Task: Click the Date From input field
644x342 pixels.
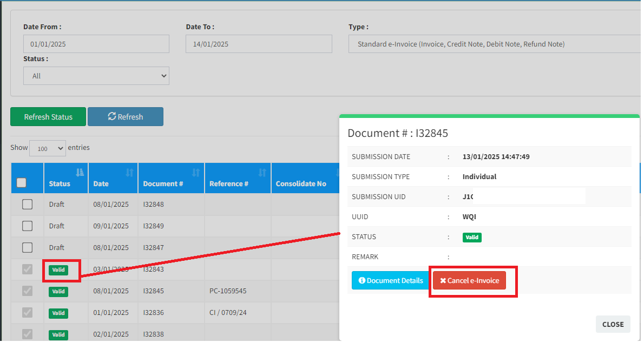Action: click(96, 44)
